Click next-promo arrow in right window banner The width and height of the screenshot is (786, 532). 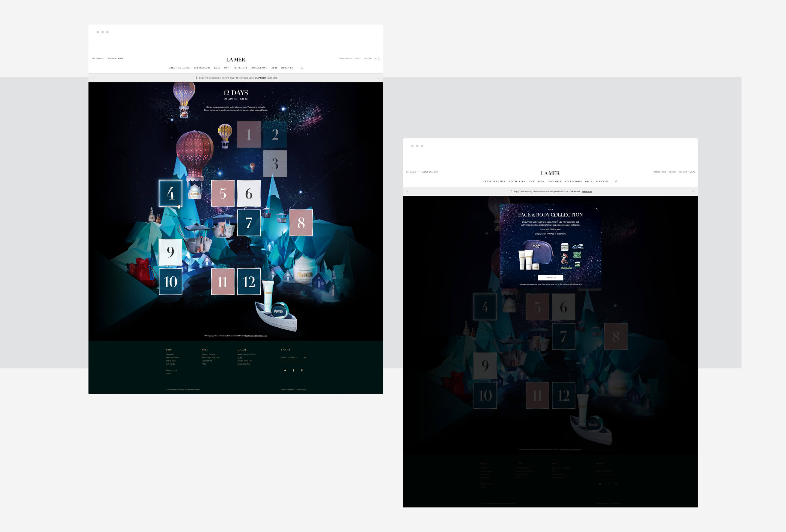point(693,191)
